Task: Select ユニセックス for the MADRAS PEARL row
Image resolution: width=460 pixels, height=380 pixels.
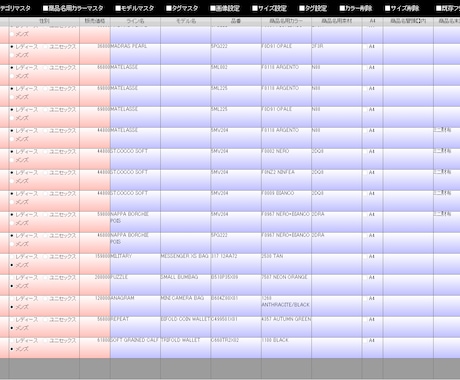Action: coord(46,47)
